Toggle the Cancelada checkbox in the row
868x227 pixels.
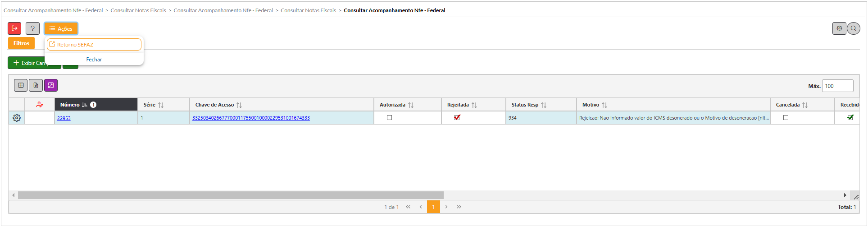coord(786,117)
